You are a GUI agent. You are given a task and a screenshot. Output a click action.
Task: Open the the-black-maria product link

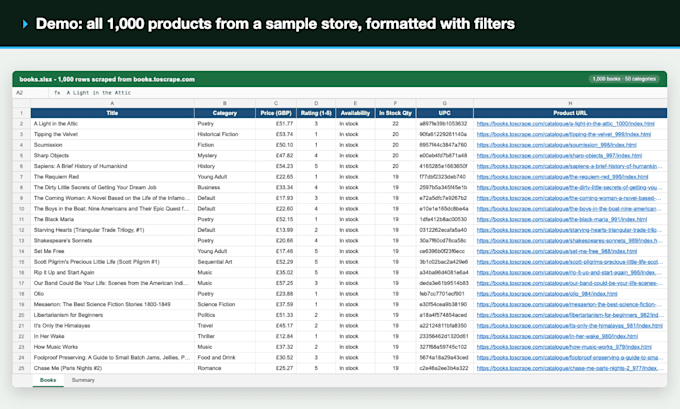tap(562, 219)
